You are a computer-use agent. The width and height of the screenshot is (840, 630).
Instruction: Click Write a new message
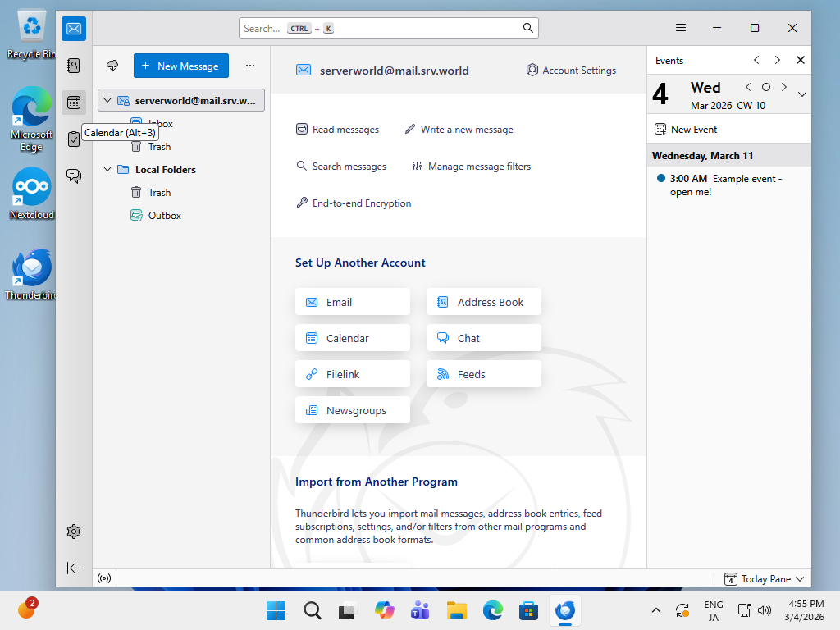(459, 130)
